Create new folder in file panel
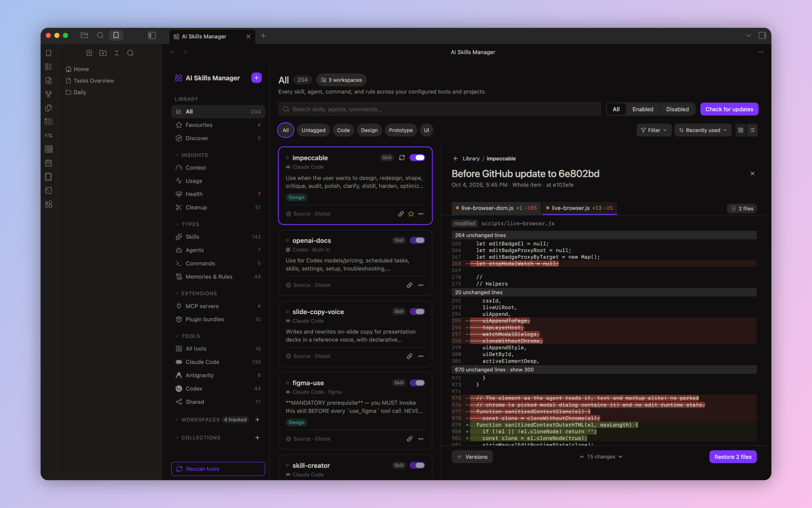812x508 pixels. tap(103, 53)
